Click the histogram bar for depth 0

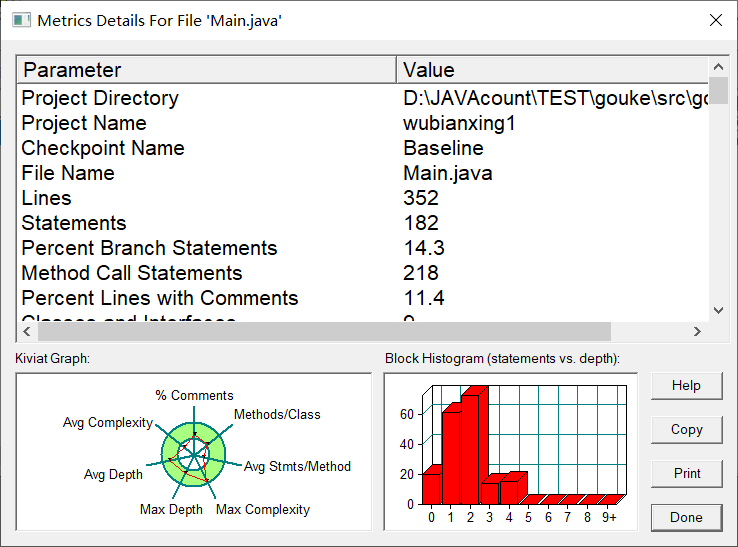pyautogui.click(x=432, y=487)
